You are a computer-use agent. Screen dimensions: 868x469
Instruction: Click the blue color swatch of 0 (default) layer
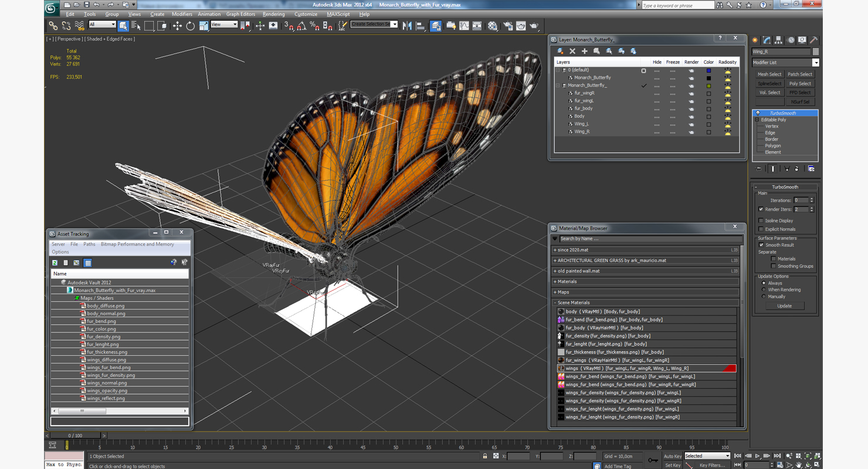click(x=708, y=70)
